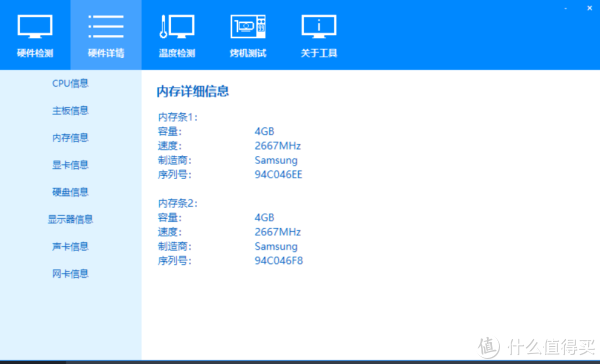Image resolution: width=600 pixels, height=364 pixels.
Task: Click Samsung manufacturer of 内存条1
Action: [276, 161]
